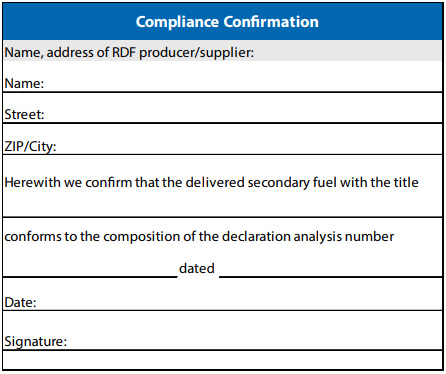Click the Date field row
The height and width of the screenshot is (374, 446).
223,294
